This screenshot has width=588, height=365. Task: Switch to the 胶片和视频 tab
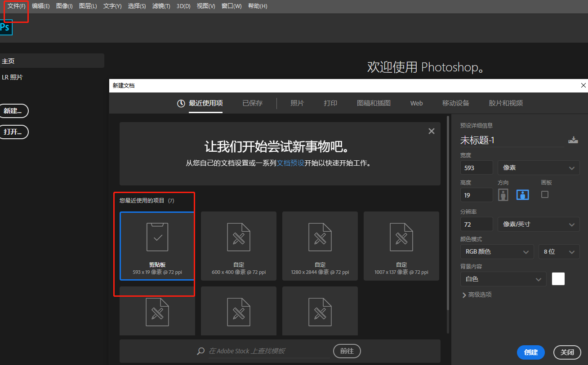(x=506, y=103)
